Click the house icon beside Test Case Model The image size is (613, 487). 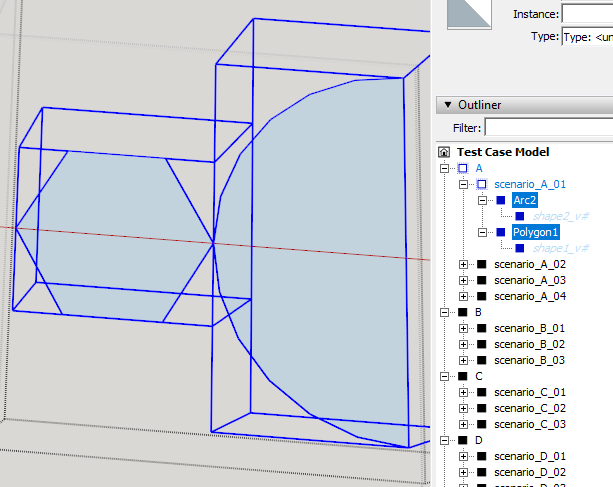[444, 152]
